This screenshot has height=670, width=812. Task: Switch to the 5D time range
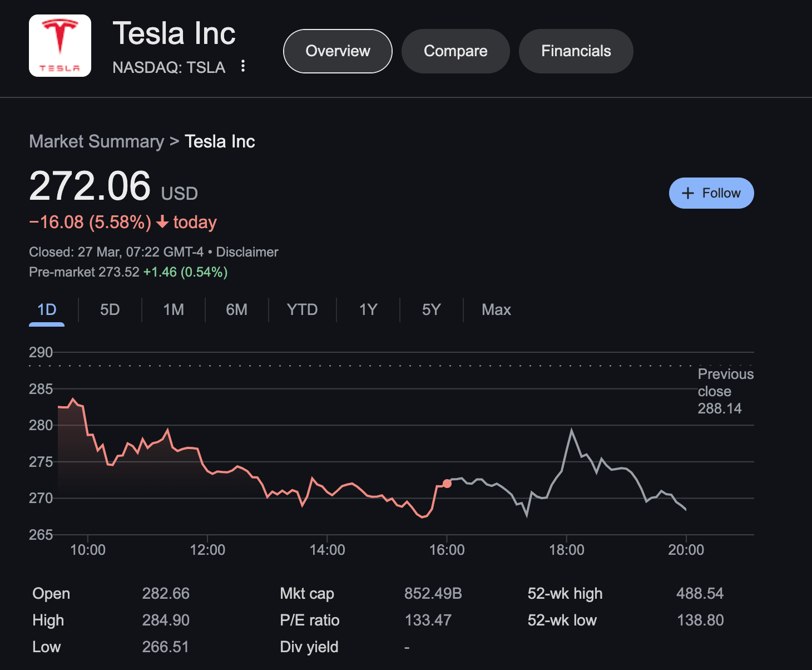[x=109, y=310]
